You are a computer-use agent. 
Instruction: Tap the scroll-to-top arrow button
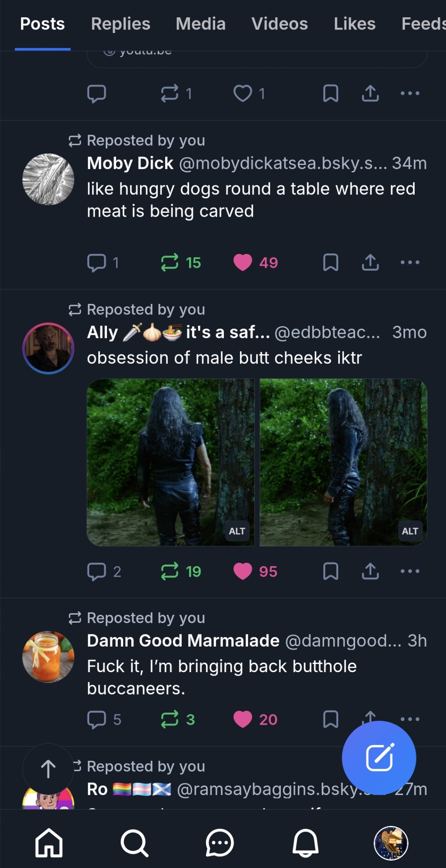48,769
